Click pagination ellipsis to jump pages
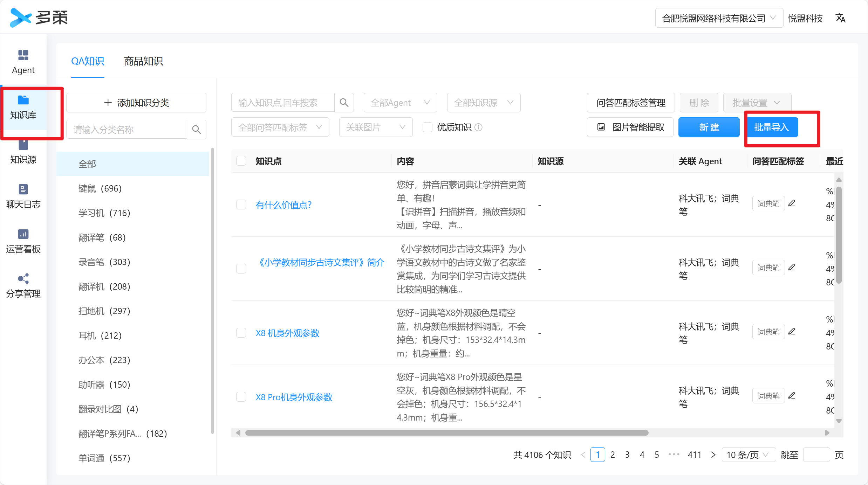The width and height of the screenshot is (868, 485). (674, 455)
